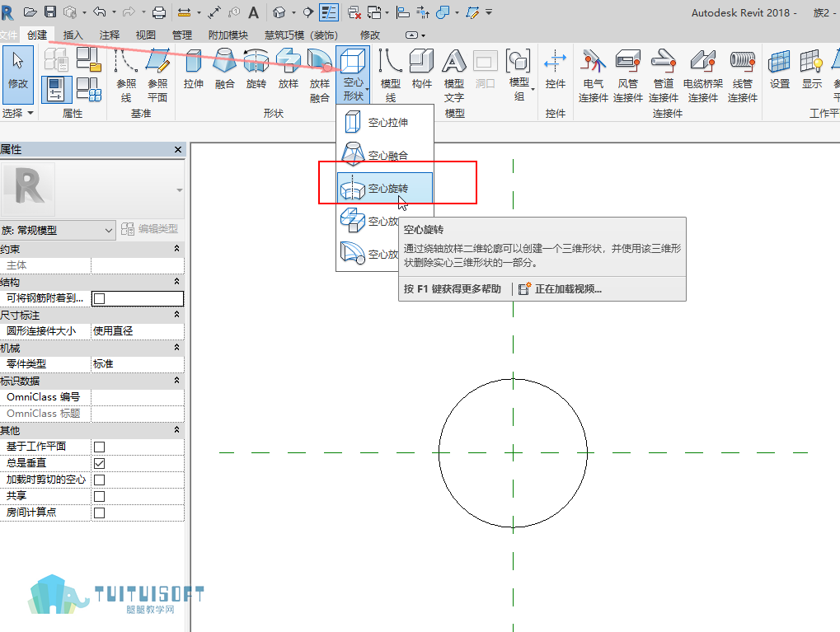Image resolution: width=840 pixels, height=632 pixels.
Task: Switch to the 附加模块 ribbon tab
Action: pos(228,35)
